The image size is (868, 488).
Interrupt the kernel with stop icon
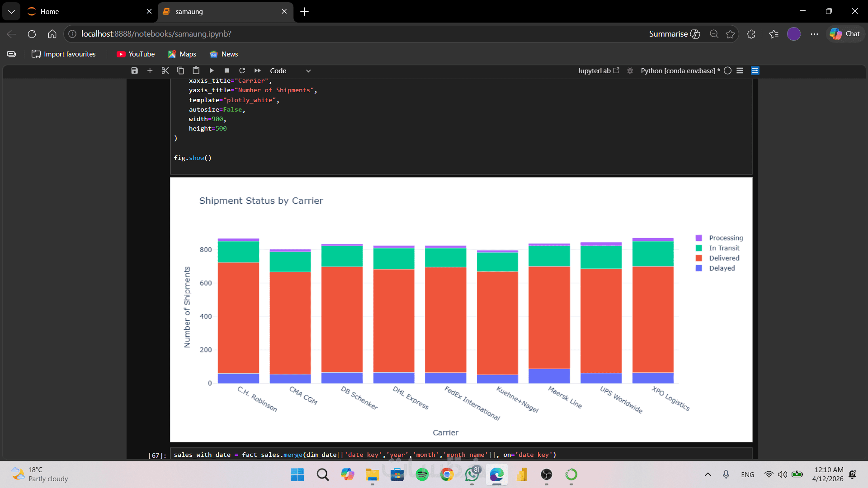click(x=227, y=70)
